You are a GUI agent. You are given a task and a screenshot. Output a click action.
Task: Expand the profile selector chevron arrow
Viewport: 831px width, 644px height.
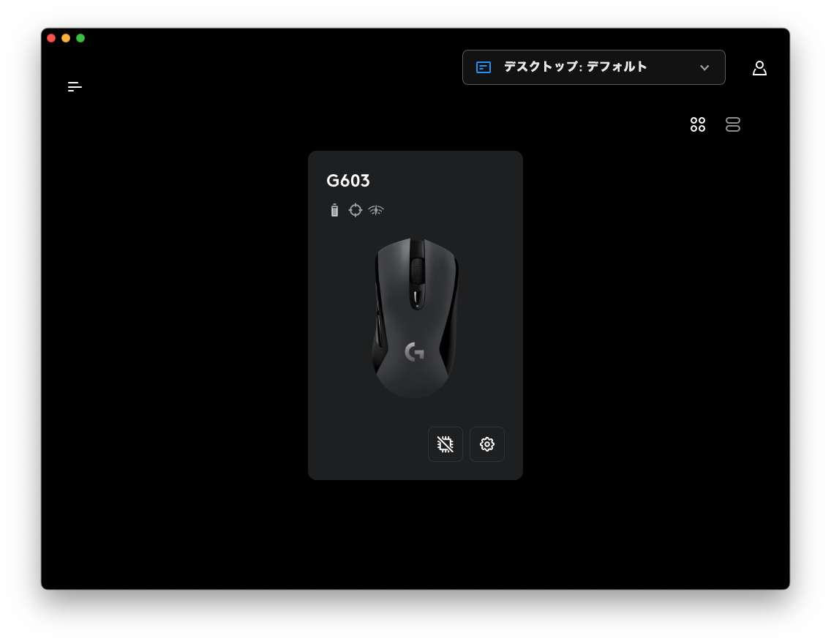[x=704, y=68]
